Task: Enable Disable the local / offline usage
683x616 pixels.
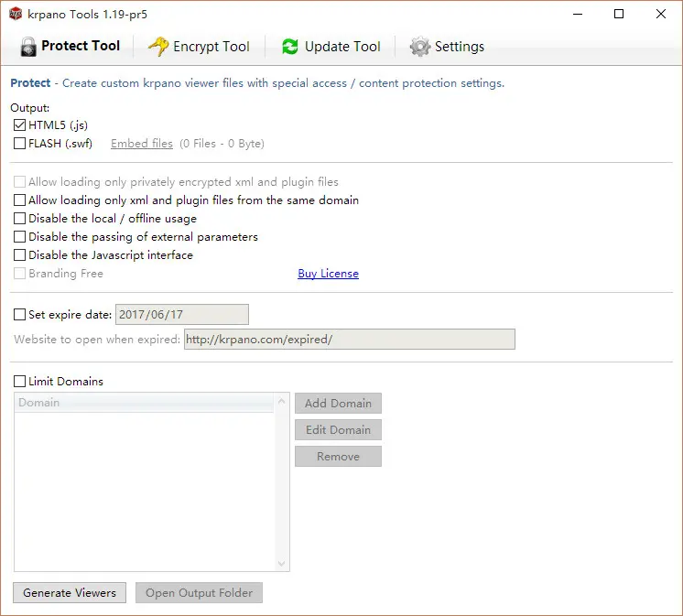Action: 19,218
